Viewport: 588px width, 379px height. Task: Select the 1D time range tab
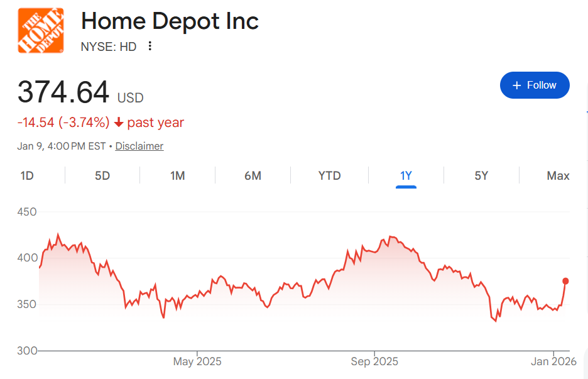pyautogui.click(x=27, y=175)
